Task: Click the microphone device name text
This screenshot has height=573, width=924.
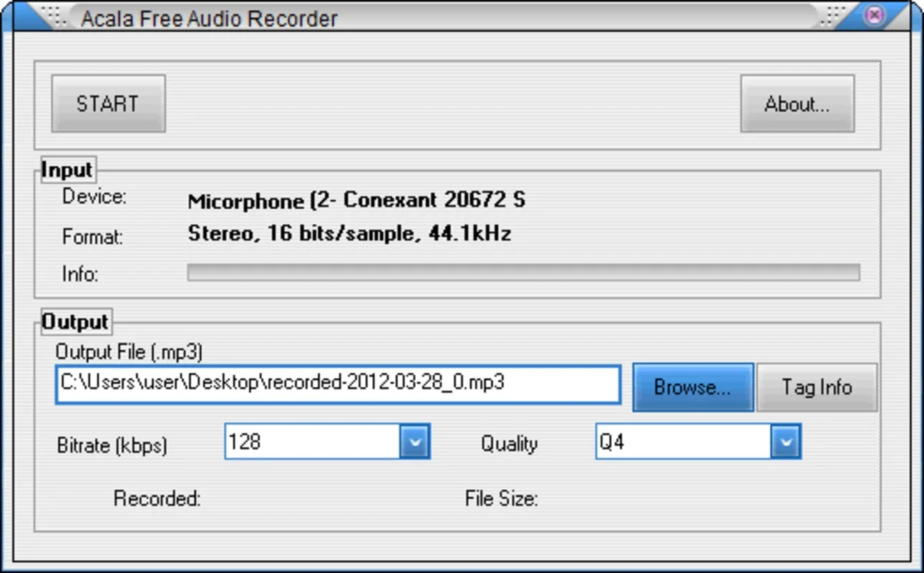Action: (x=356, y=201)
